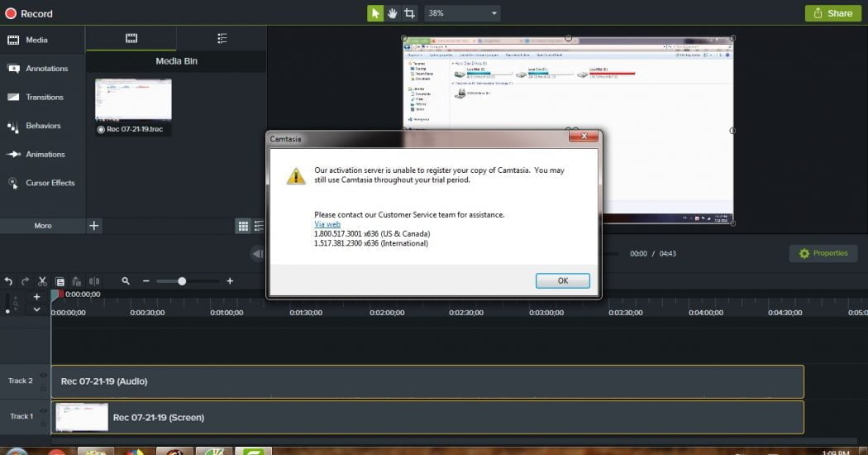This screenshot has width=868, height=455.
Task: Switch to Library list tab
Action: click(x=222, y=38)
